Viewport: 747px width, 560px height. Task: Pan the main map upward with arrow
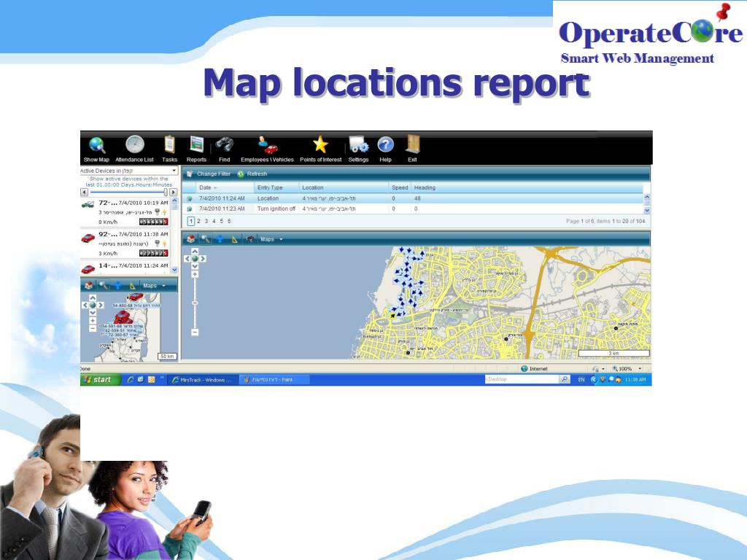coord(195,251)
